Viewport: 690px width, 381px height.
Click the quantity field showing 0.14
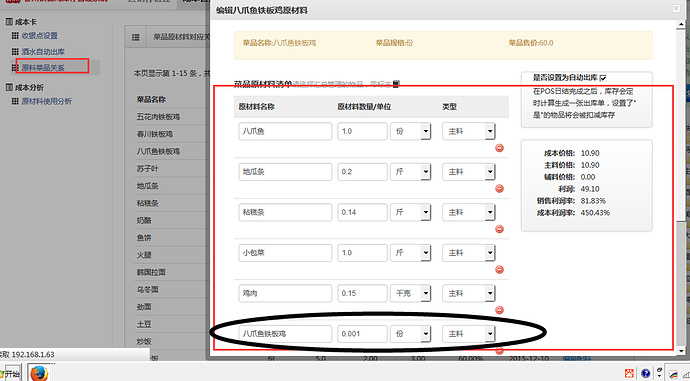click(362, 212)
